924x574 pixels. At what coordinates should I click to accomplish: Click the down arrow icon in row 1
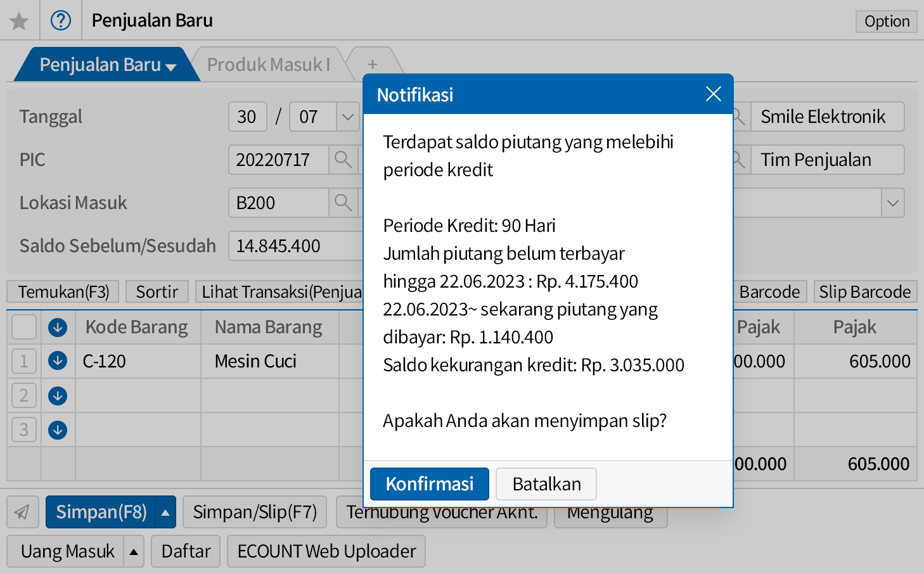coord(58,361)
